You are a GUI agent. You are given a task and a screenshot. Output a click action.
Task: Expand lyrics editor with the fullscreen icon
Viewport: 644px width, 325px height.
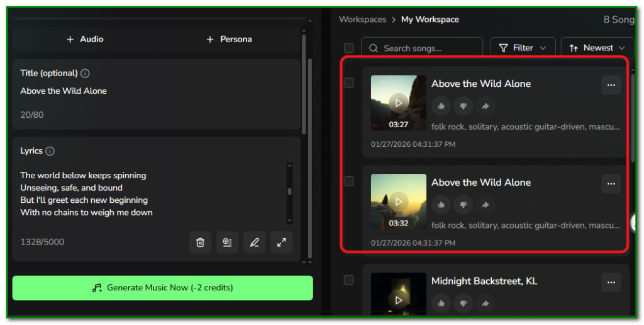(281, 242)
